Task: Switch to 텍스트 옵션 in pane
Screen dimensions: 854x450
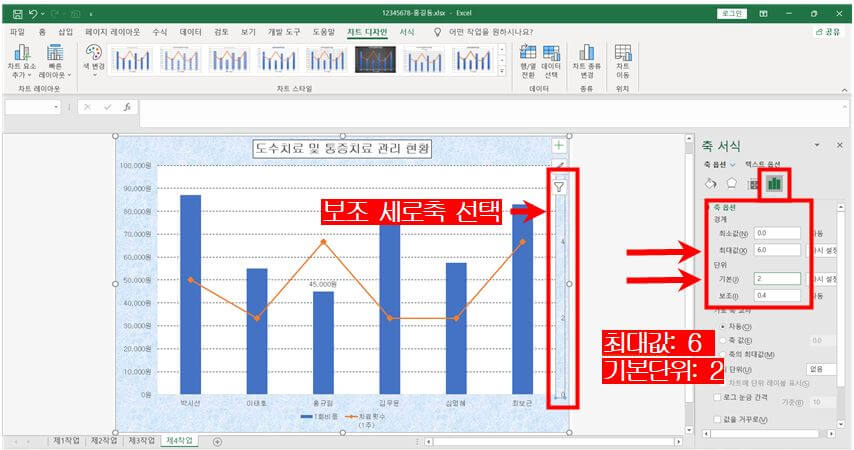Action: tap(762, 165)
